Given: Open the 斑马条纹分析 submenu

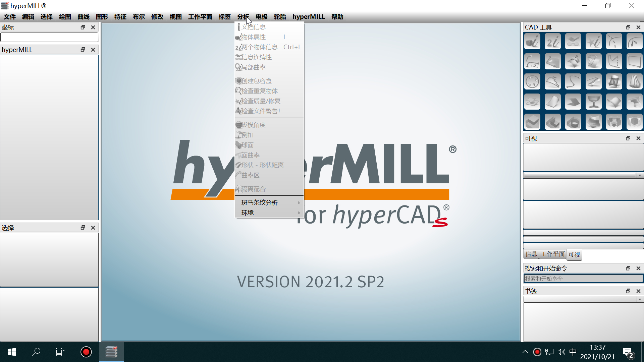Looking at the screenshot, I should [269, 202].
